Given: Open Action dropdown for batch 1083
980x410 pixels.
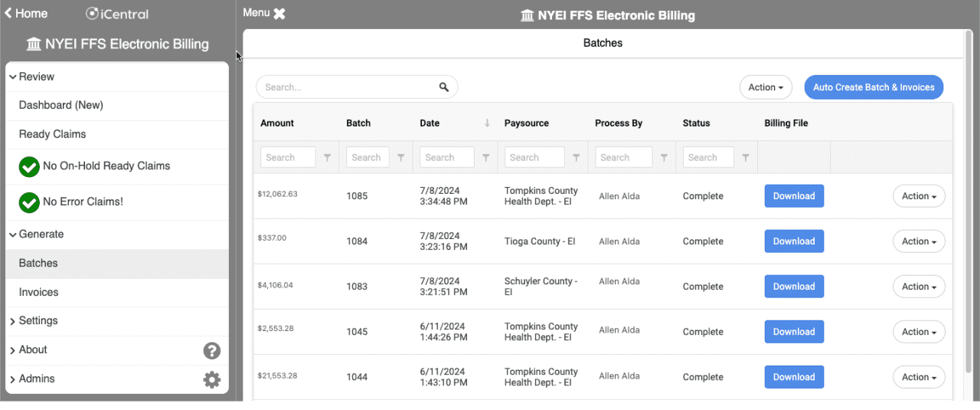Looking at the screenshot, I should pyautogui.click(x=919, y=287).
